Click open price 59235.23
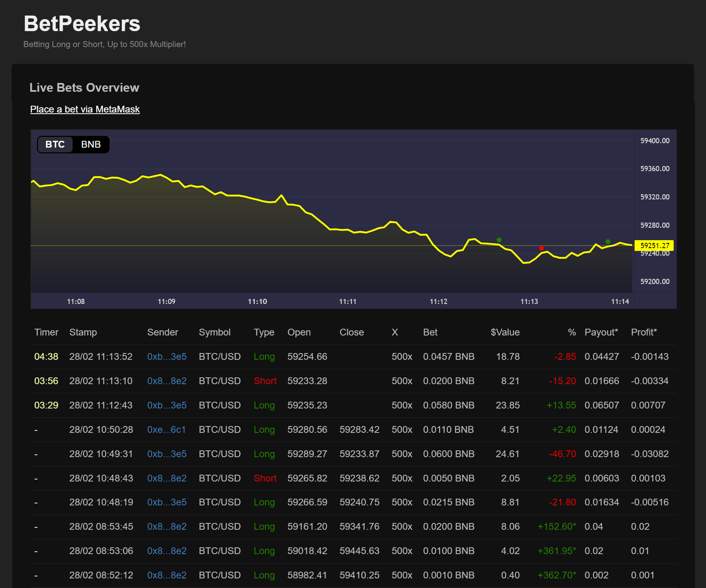 point(307,405)
